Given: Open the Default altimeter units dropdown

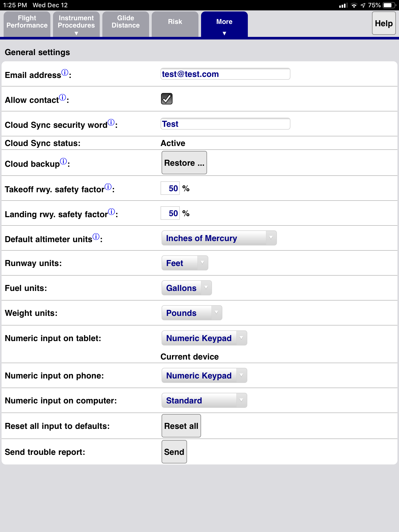Looking at the screenshot, I should point(219,238).
